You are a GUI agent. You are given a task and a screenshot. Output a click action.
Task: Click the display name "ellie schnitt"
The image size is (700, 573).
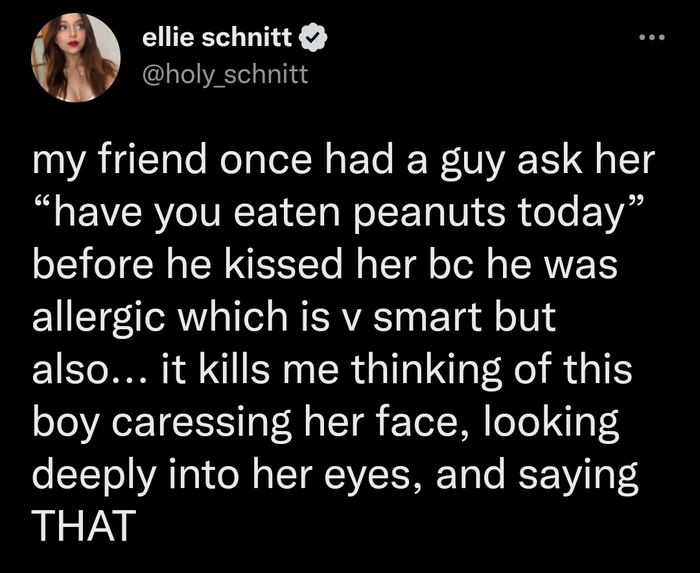[218, 40]
